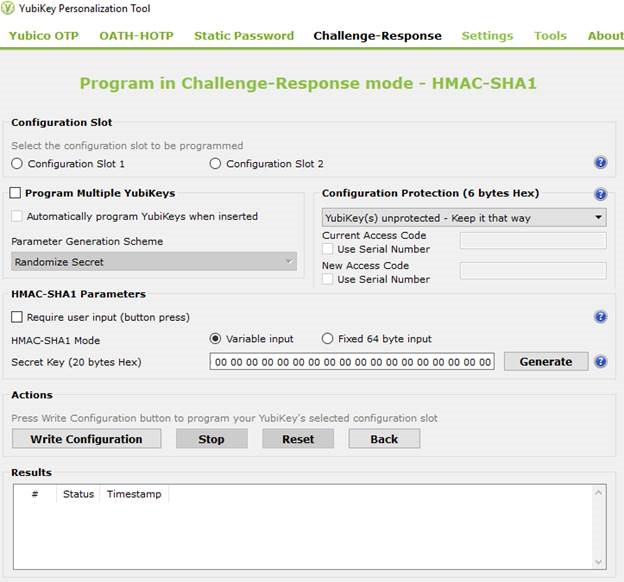Image resolution: width=624 pixels, height=582 pixels.
Task: Open help for Configuration Slot section
Action: (x=601, y=162)
